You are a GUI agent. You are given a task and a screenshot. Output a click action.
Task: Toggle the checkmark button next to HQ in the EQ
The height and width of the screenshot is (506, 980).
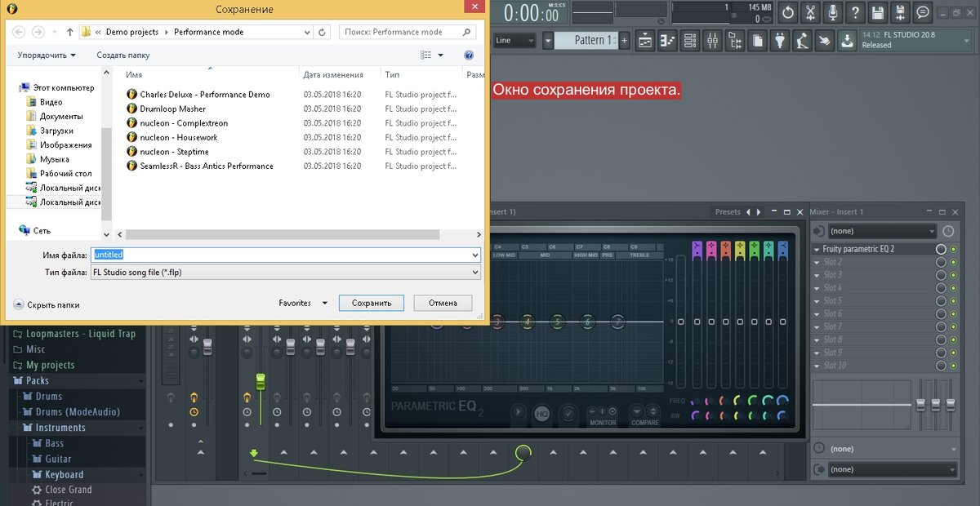568,414
